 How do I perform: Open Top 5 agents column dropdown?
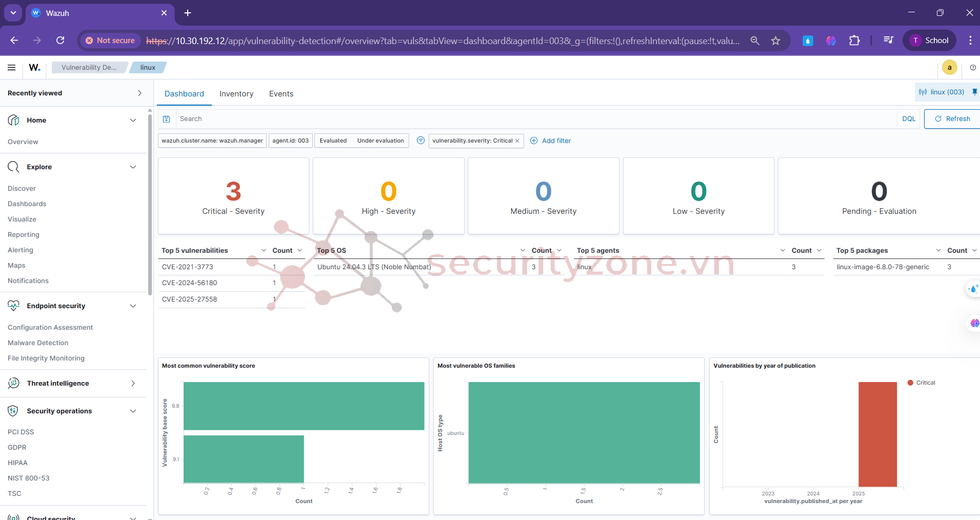(783, 250)
